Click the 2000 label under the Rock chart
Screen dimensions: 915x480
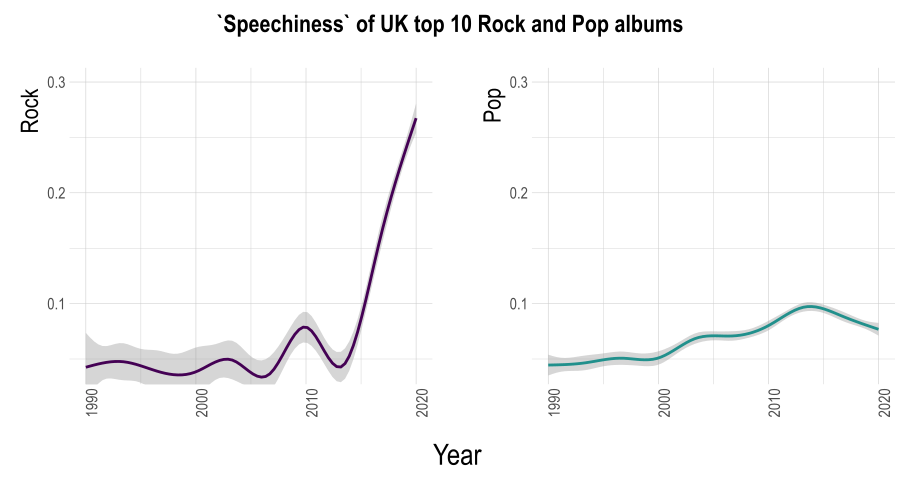tap(203, 405)
